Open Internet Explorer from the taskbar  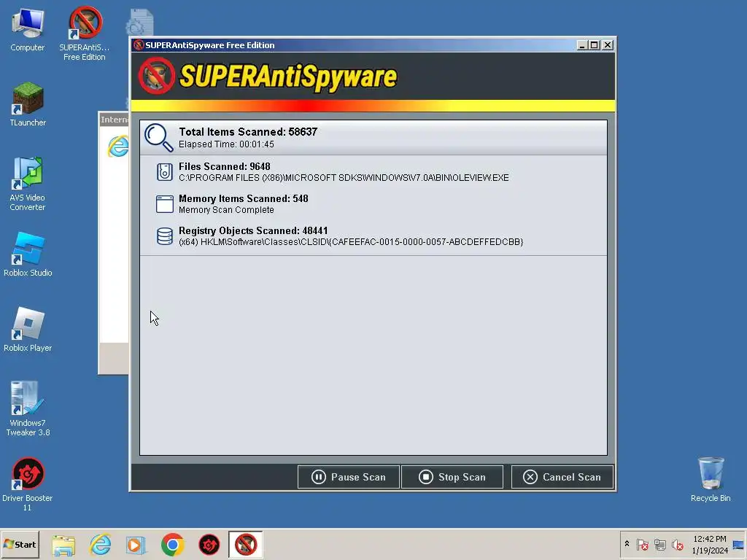point(101,545)
